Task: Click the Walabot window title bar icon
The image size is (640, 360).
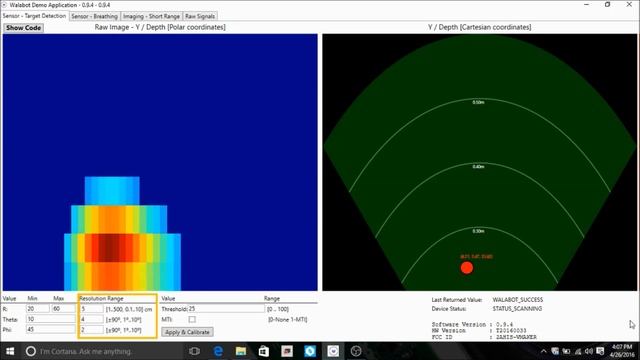Action: pyautogui.click(x=4, y=5)
